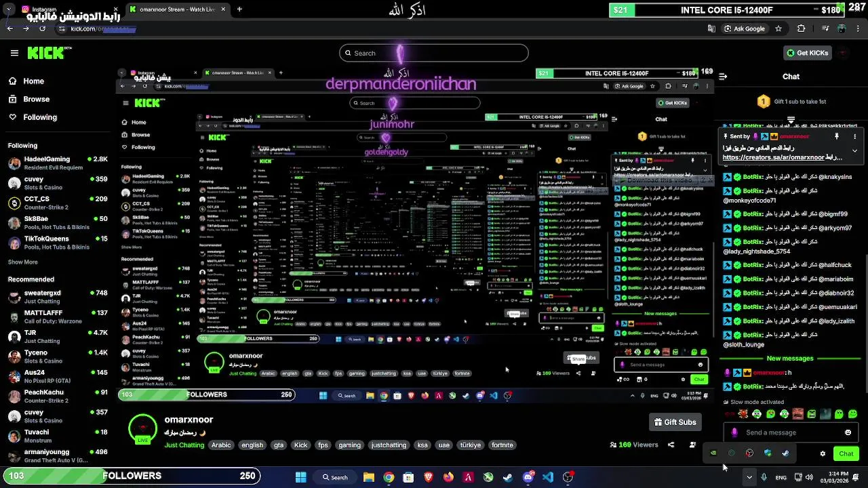The height and width of the screenshot is (488, 868).
Task: Open TikTokQueens channel
Action: coord(58,243)
